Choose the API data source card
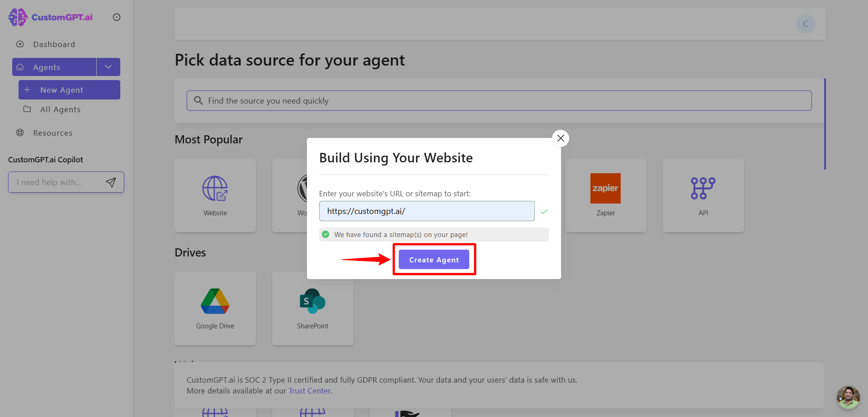868x417 pixels. tap(703, 195)
